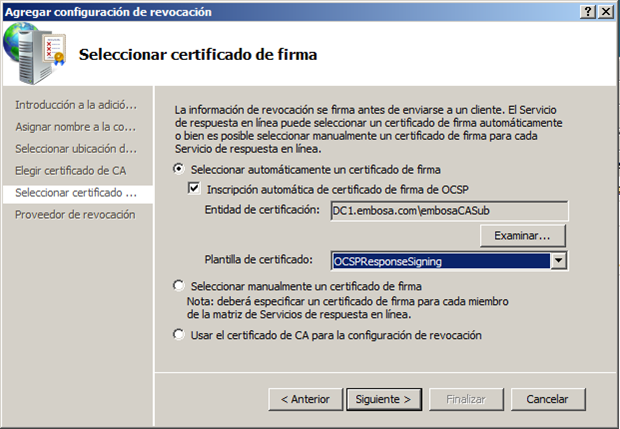Open the 'Asignar nombre a la co...' step
This screenshot has width=620, height=429.
pos(76,126)
